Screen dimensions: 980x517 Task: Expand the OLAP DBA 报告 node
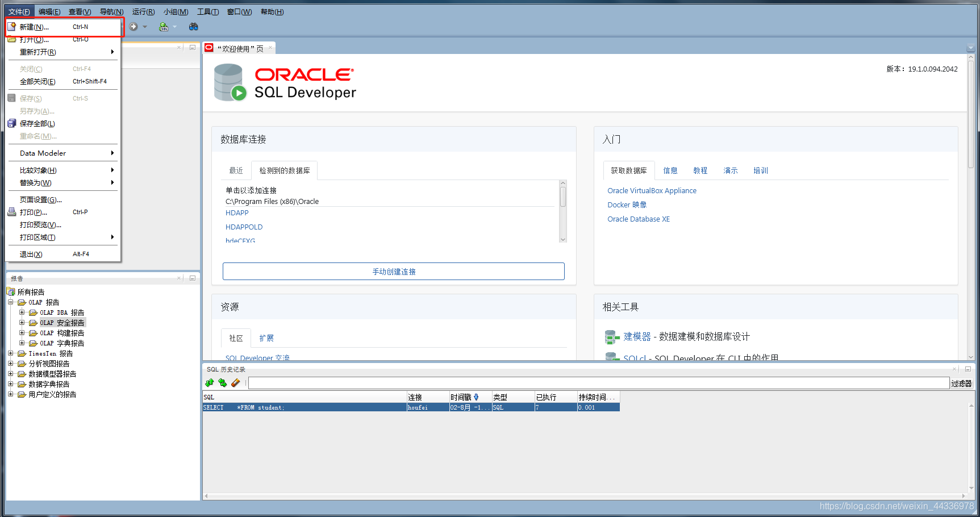[x=22, y=312]
